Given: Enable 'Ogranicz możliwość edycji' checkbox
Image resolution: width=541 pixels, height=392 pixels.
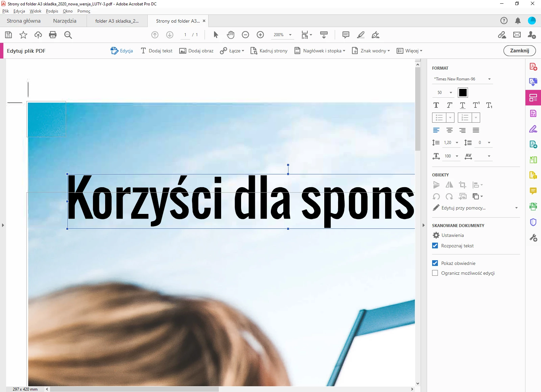Looking at the screenshot, I should point(435,273).
